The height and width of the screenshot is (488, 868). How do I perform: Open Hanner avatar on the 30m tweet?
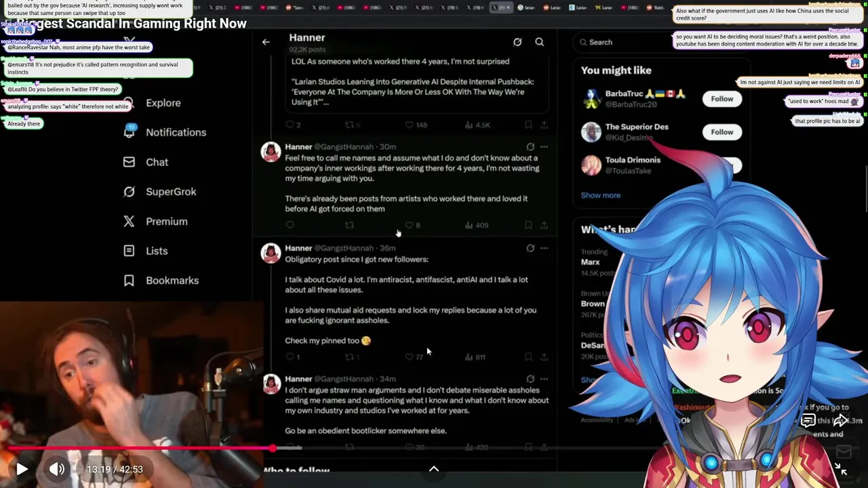point(271,152)
